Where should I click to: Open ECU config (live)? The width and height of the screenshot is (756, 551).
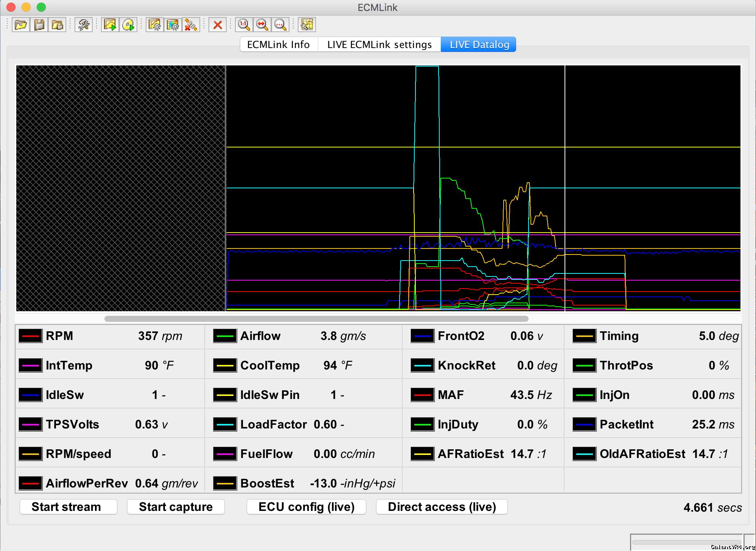pyautogui.click(x=306, y=507)
